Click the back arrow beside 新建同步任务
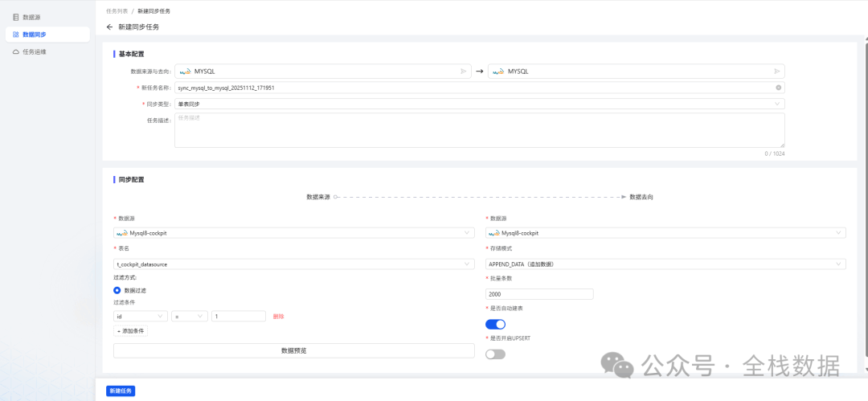868x401 pixels. [109, 27]
